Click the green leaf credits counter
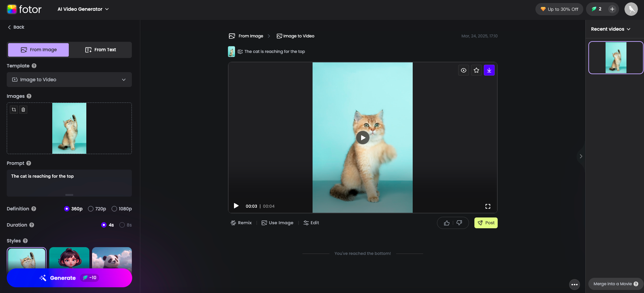Screen dimensions: 644x293 (x=596, y=9)
